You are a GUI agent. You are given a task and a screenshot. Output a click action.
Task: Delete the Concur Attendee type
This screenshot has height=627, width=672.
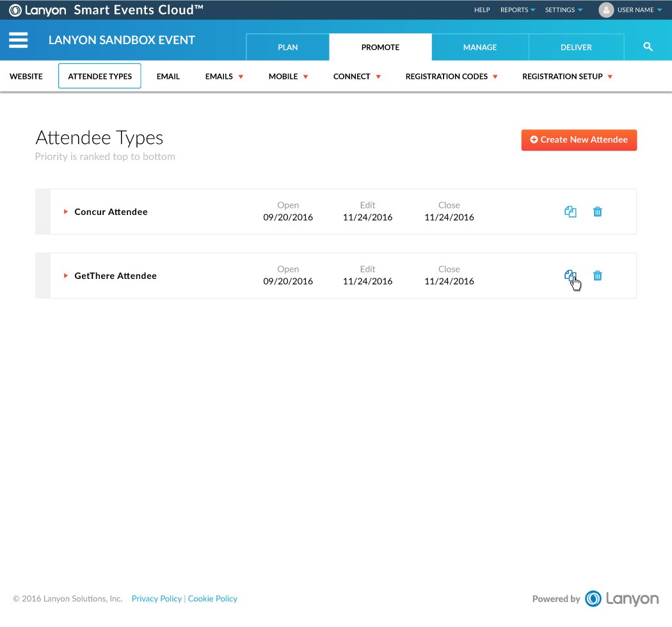click(x=597, y=211)
